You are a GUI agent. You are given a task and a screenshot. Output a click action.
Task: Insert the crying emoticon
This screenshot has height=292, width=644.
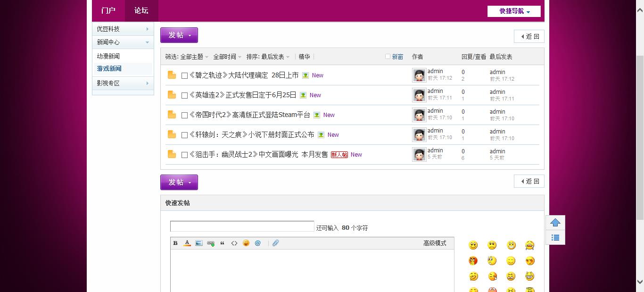530,245
